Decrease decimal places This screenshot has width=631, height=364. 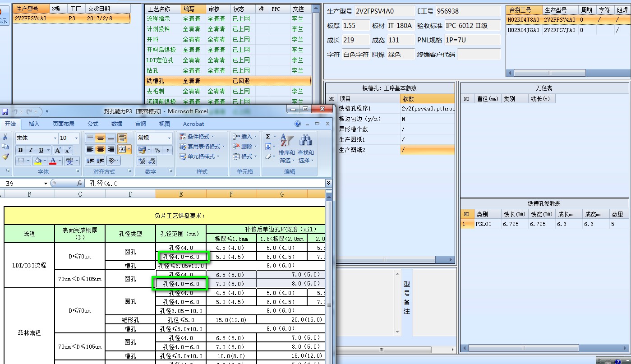click(x=152, y=161)
